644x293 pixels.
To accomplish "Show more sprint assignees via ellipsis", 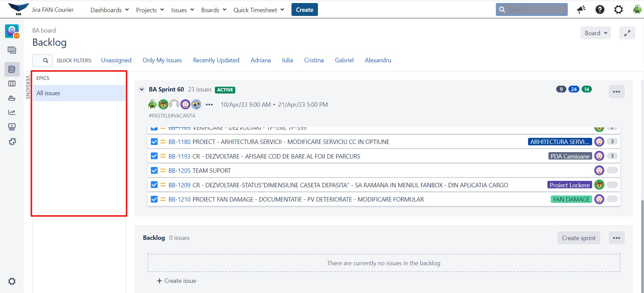I will [209, 105].
